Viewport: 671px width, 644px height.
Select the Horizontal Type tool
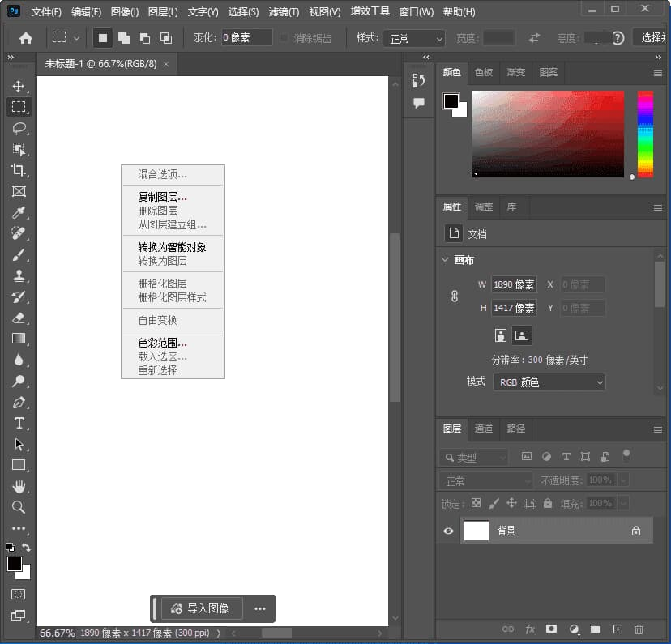coord(19,423)
